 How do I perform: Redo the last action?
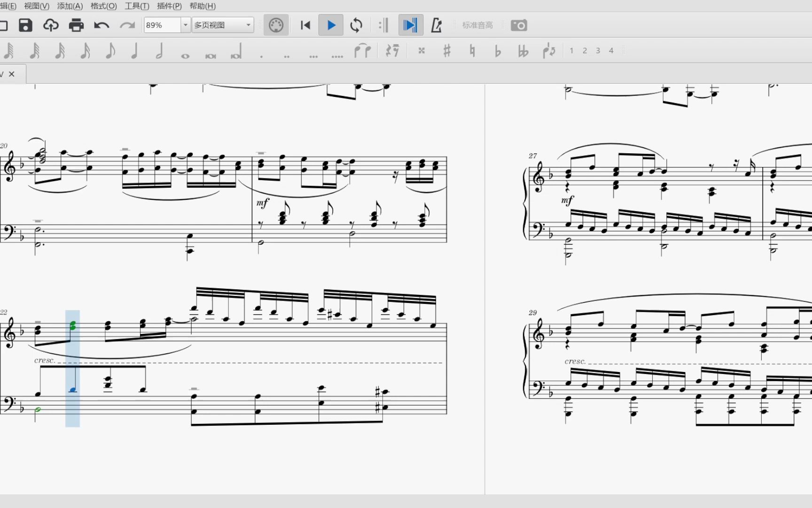127,25
